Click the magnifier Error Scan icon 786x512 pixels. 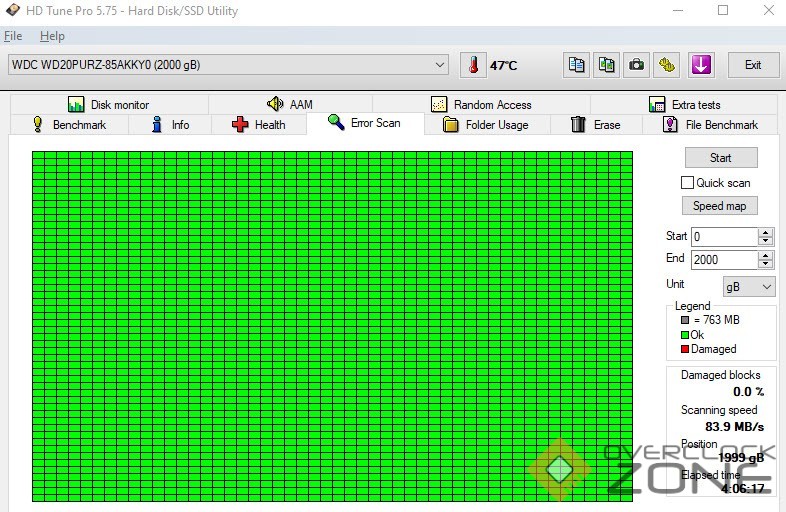click(335, 122)
